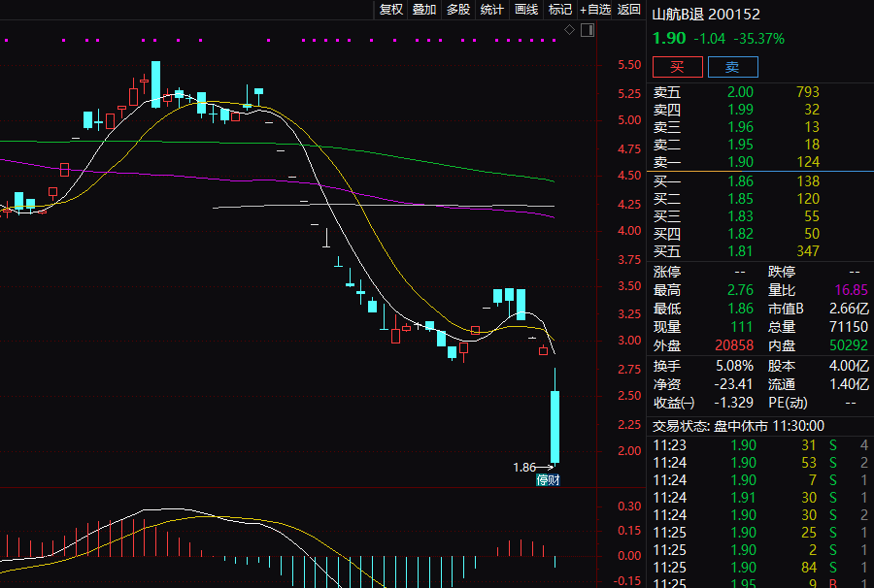Click the 现量 value 111
The image size is (874, 588).
(742, 327)
